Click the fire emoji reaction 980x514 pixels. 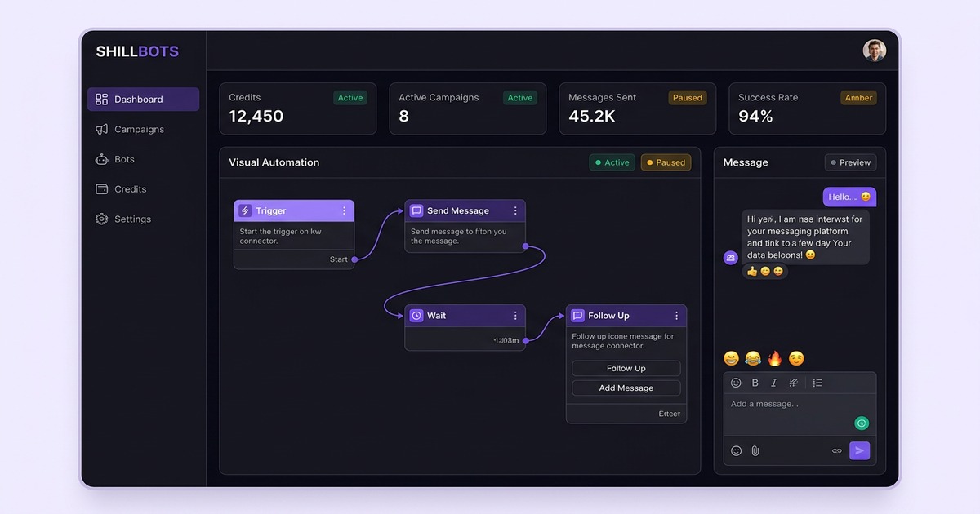pos(774,358)
